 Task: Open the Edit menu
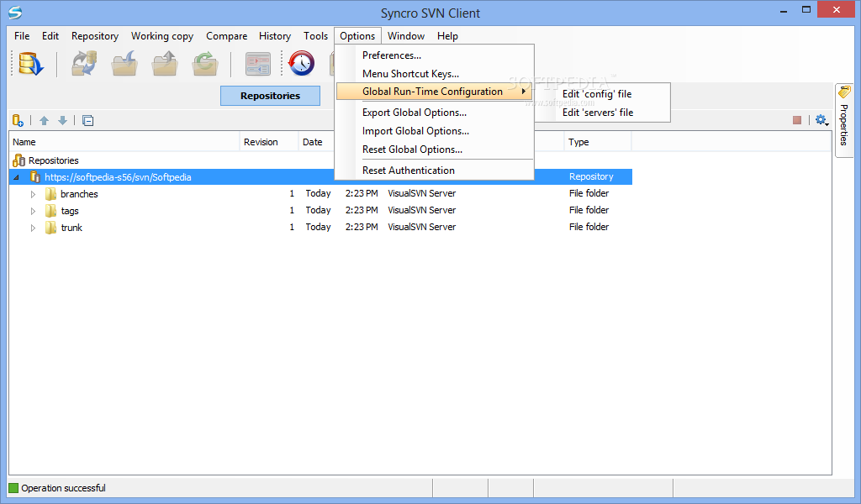pyautogui.click(x=50, y=35)
